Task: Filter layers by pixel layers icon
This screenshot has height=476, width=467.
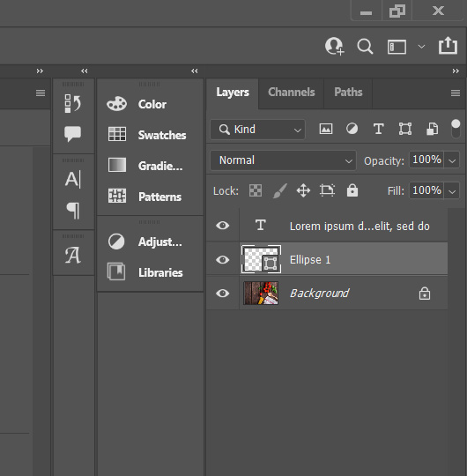Action: [326, 129]
